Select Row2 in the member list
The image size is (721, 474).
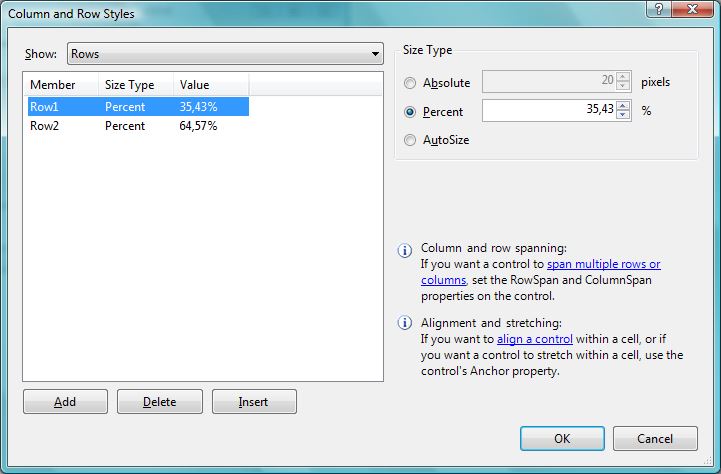pos(45,126)
